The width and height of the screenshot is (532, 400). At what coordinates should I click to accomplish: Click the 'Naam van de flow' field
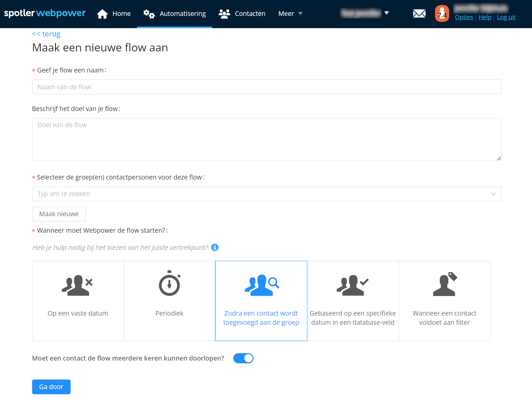[267, 87]
